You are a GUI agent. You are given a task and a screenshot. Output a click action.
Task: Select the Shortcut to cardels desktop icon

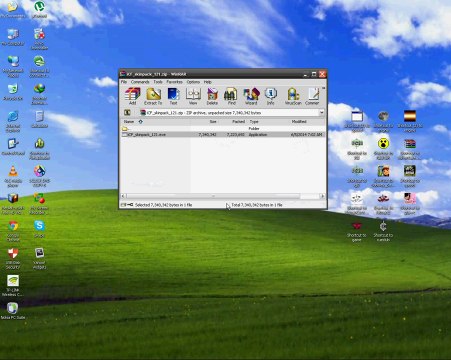(x=383, y=231)
